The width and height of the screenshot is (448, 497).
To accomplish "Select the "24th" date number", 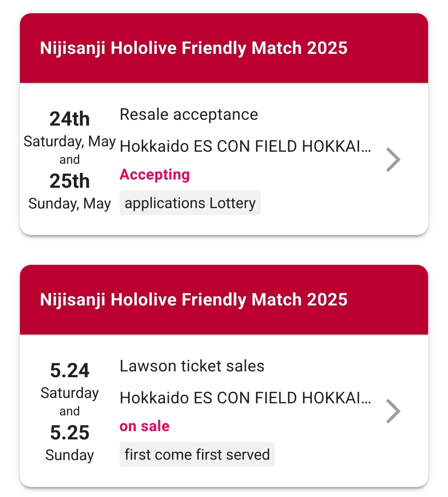I will tap(70, 119).
